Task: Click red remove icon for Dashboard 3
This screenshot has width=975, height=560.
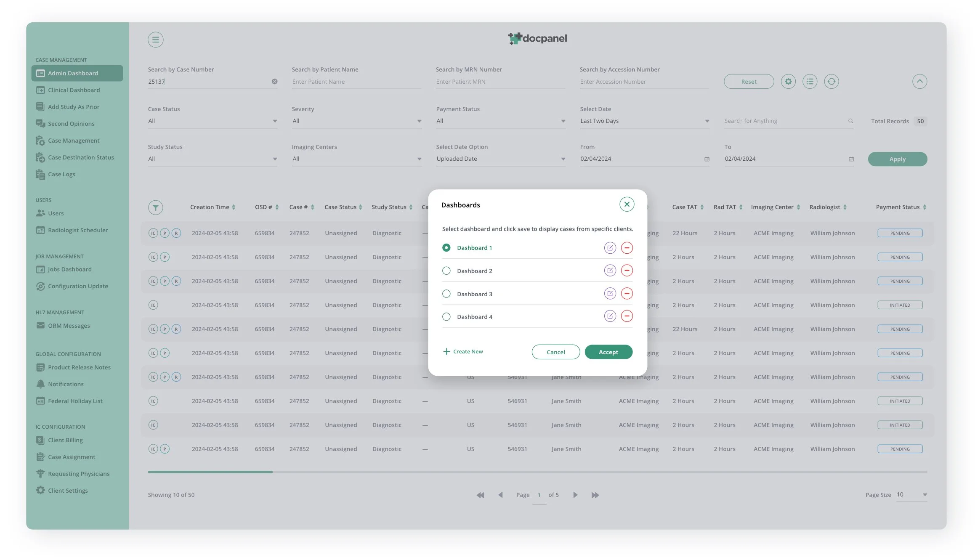Action: tap(627, 294)
